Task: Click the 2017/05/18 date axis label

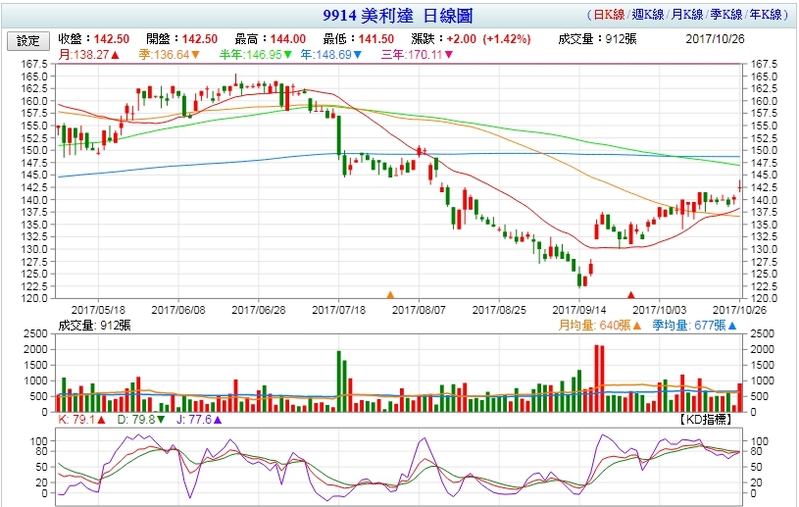Action: click(98, 310)
